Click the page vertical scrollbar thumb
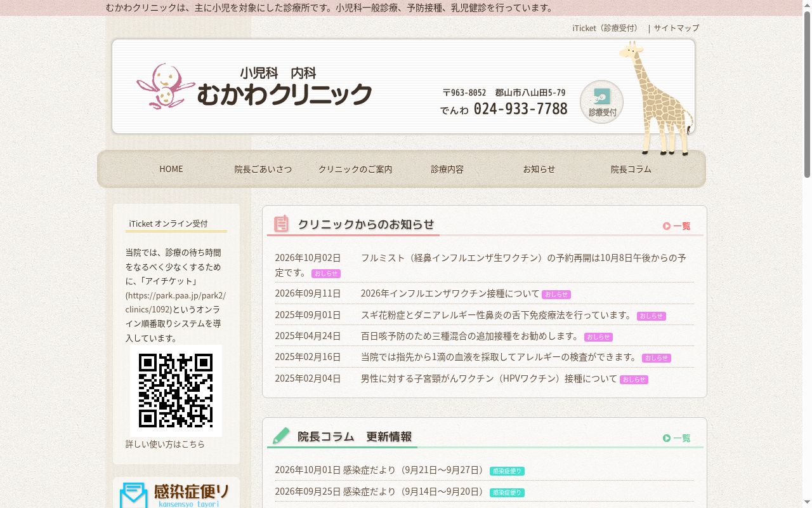 point(807,94)
